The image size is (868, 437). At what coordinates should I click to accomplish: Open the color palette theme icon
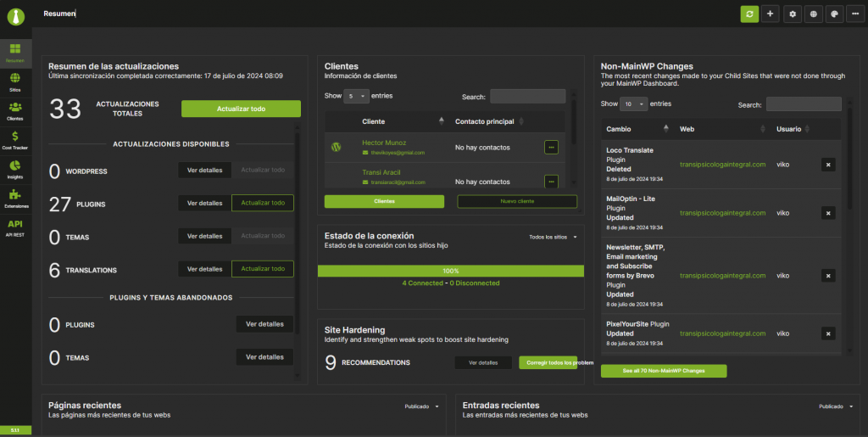[x=834, y=14]
